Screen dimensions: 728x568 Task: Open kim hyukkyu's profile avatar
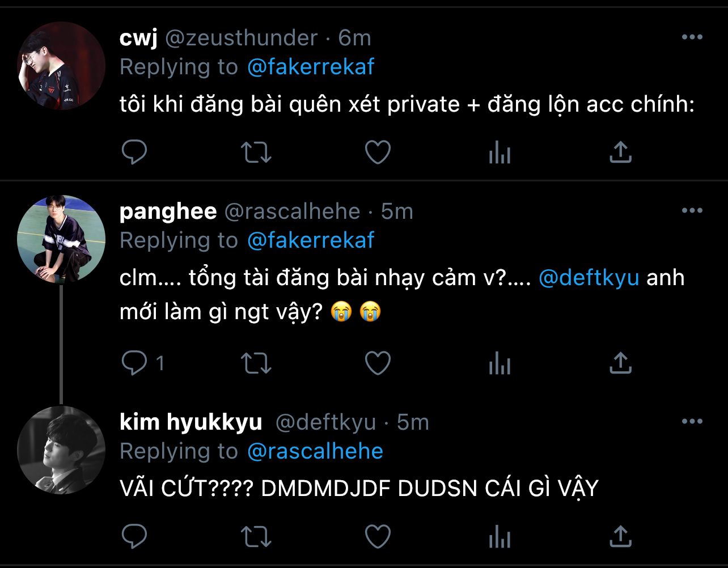click(x=61, y=450)
